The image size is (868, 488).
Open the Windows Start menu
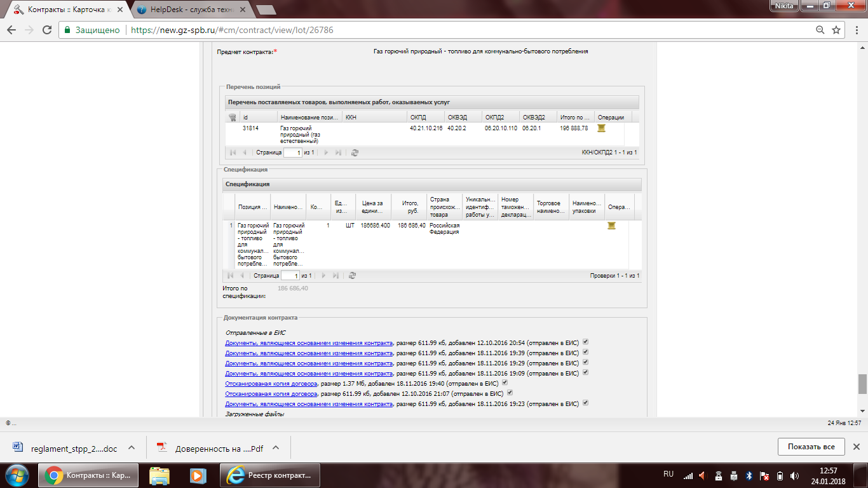tap(16, 475)
